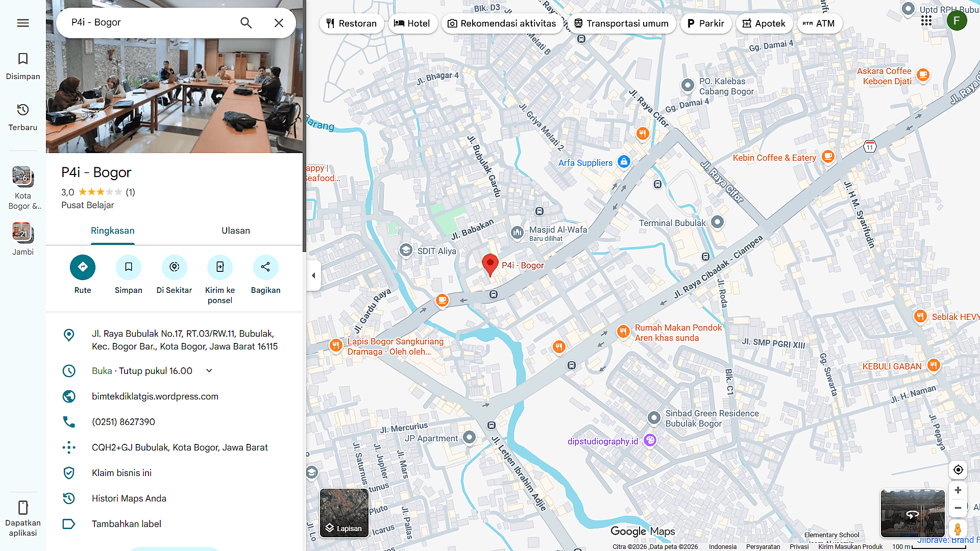Select Terminal Bubulak map marker
Image resolution: width=980 pixels, height=551 pixels.
point(717,222)
